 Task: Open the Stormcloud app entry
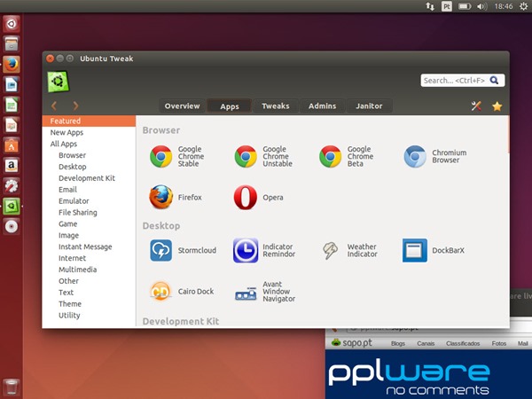183,250
